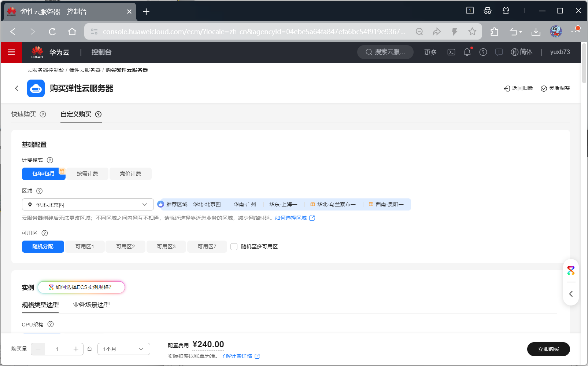Select 可用区3
The width and height of the screenshot is (588, 366).
(x=166, y=247)
